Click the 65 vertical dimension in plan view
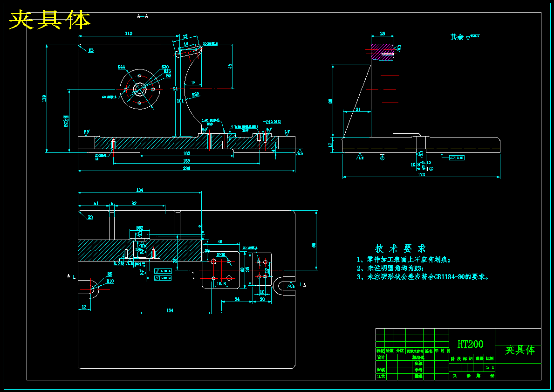The height and width of the screenshot is (392, 554). [x=314, y=245]
